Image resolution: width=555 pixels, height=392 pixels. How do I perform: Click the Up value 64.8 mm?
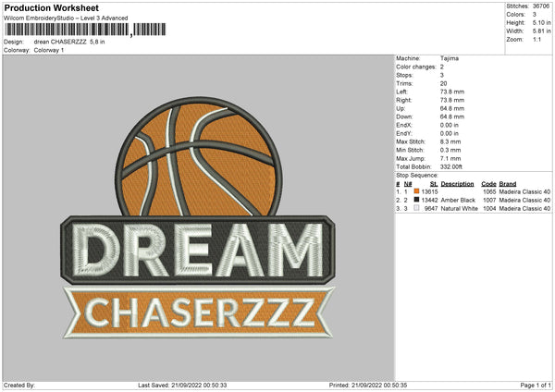(x=452, y=108)
